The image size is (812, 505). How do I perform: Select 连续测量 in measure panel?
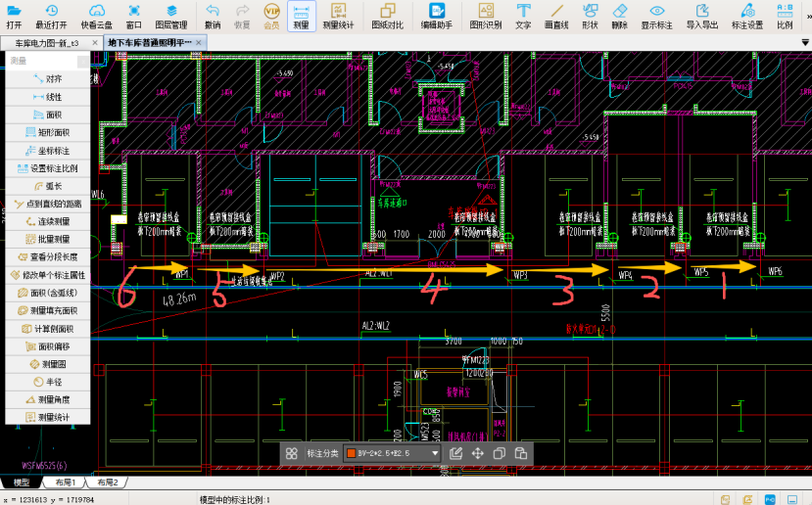(x=48, y=222)
